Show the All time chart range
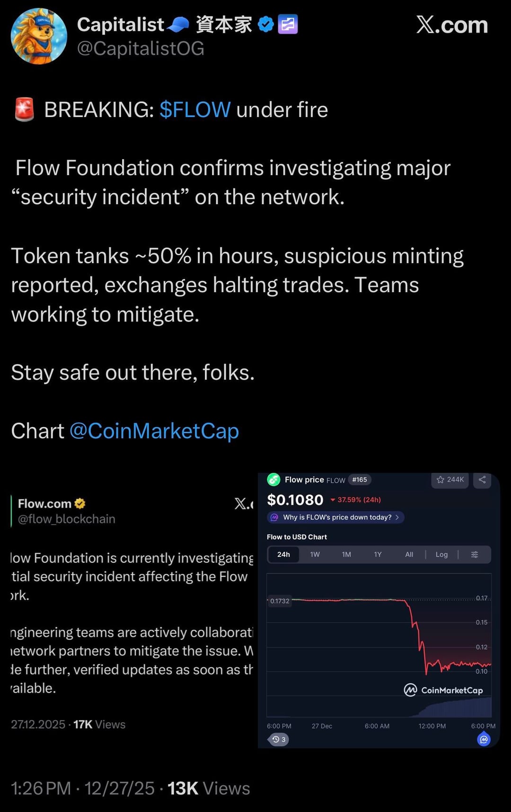Image resolution: width=511 pixels, height=812 pixels. [409, 554]
